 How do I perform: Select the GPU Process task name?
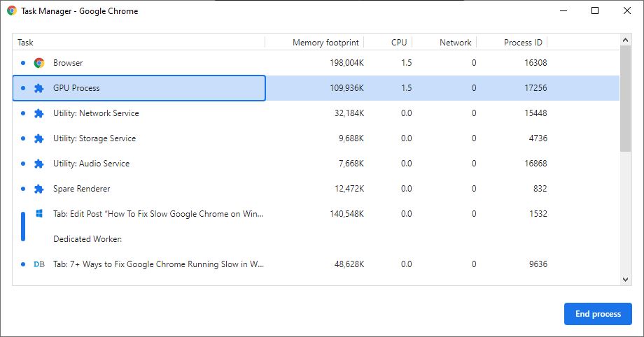point(76,88)
